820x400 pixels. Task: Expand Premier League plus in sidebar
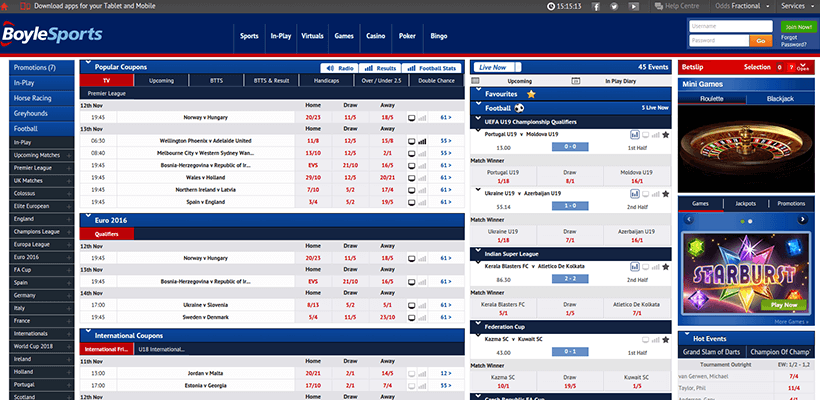[69, 168]
